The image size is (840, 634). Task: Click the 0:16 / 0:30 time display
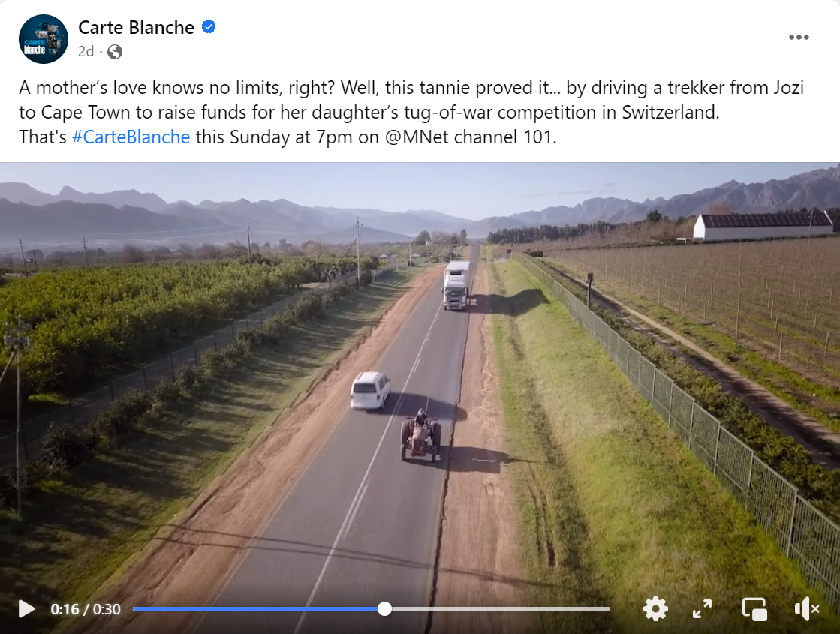[86, 609]
